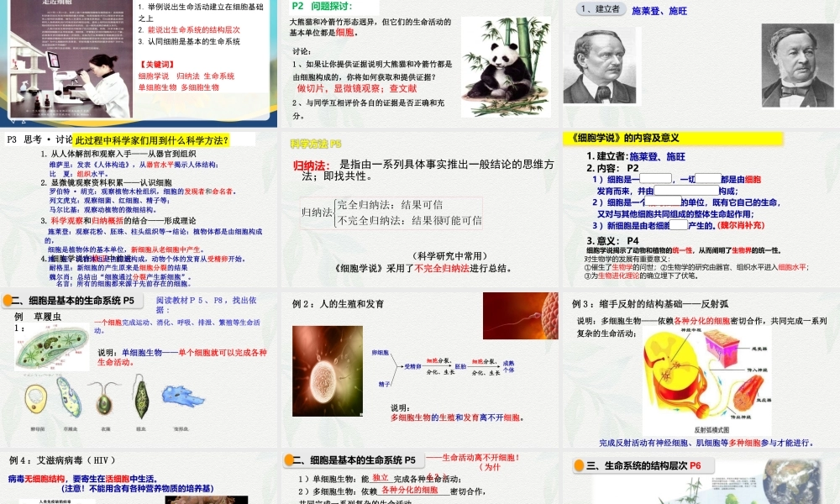Screen dimensions: 840x504
Task: Click the right portrait of the founder
Action: tap(798, 66)
